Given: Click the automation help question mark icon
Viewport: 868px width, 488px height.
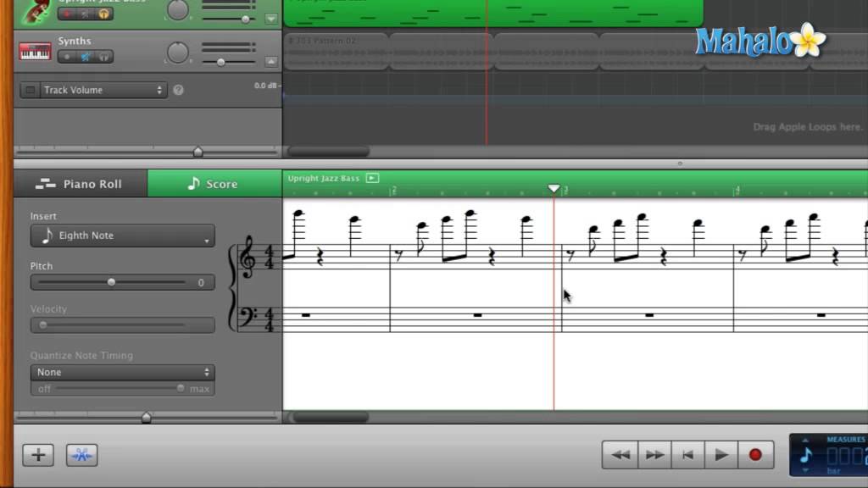Looking at the screenshot, I should click(178, 90).
